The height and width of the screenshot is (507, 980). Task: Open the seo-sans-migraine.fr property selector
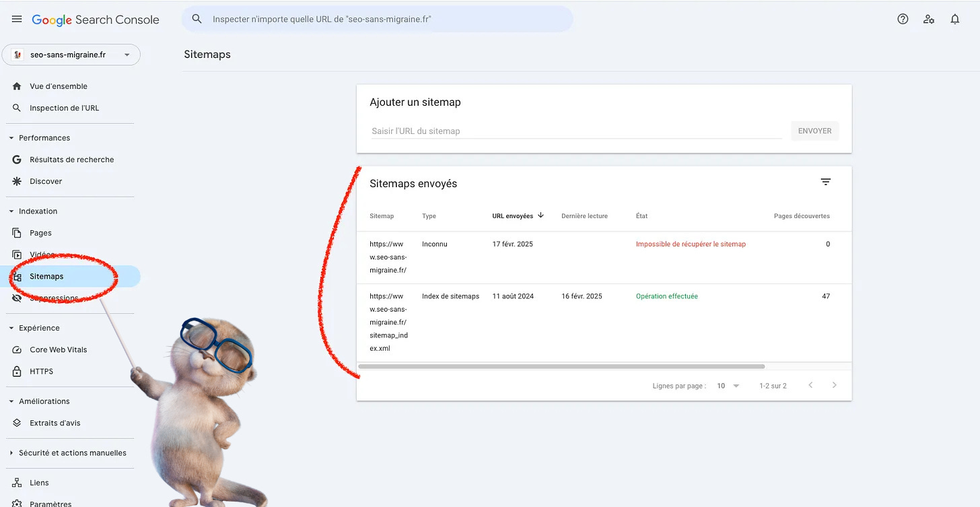point(71,55)
